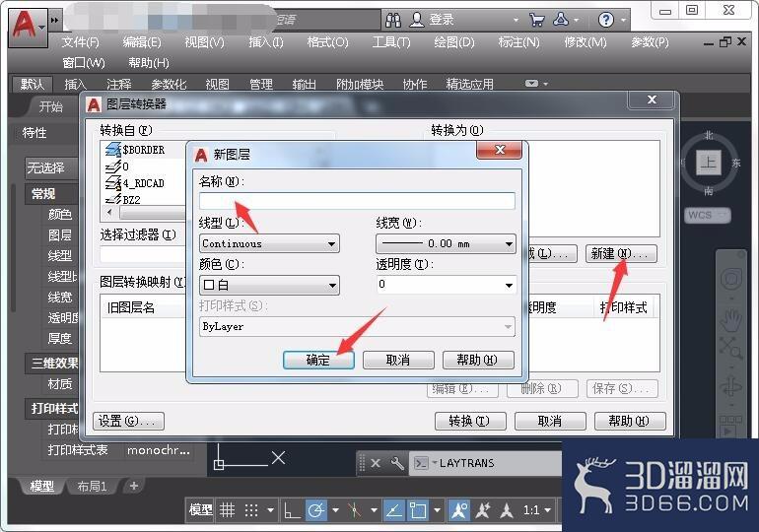Viewport: 759px width, 532px height.
Task: Open the help question mark icon
Action: 605,20
